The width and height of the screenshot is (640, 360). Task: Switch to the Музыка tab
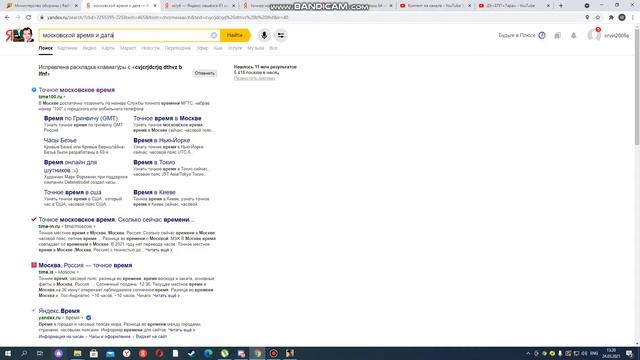pyautogui.click(x=256, y=48)
